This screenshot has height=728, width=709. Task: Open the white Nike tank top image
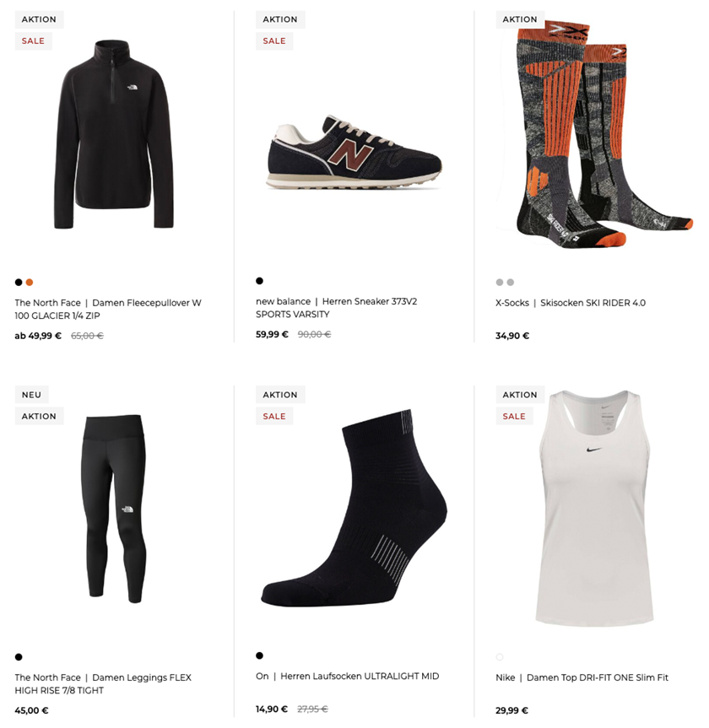click(x=595, y=508)
